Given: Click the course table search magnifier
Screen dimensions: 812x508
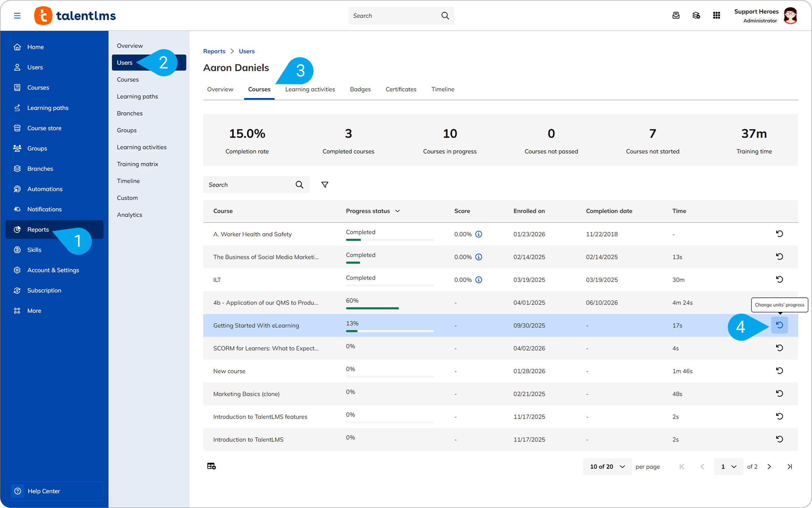Looking at the screenshot, I should [299, 185].
